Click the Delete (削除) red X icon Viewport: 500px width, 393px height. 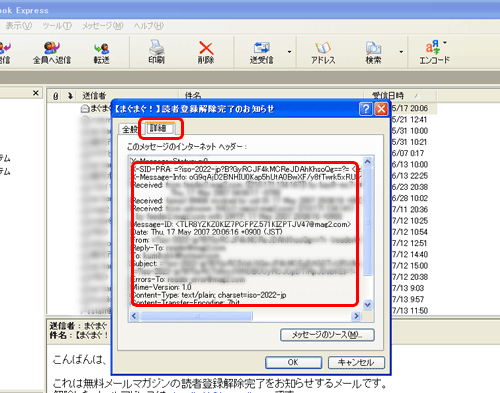(206, 52)
